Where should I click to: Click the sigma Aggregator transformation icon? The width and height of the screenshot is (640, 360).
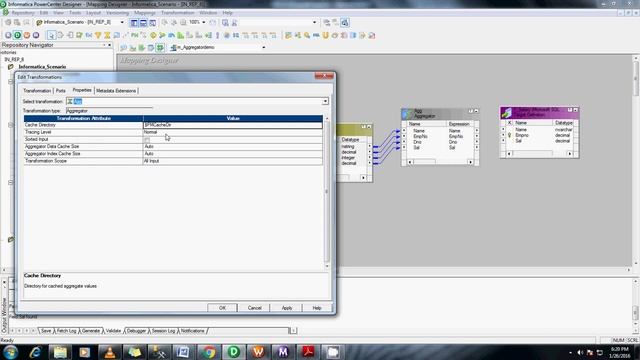(107, 36)
